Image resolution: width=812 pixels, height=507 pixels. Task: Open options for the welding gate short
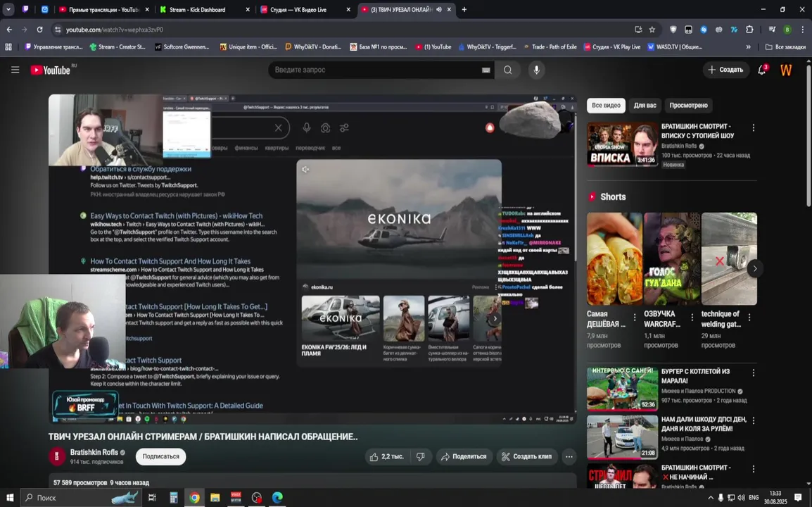pyautogui.click(x=749, y=317)
